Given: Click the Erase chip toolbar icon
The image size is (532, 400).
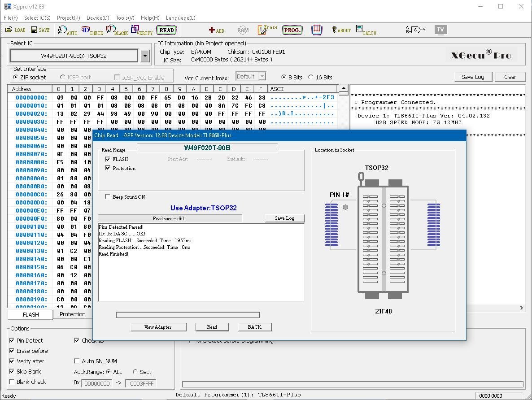Looking at the screenshot, I should pos(267,30).
